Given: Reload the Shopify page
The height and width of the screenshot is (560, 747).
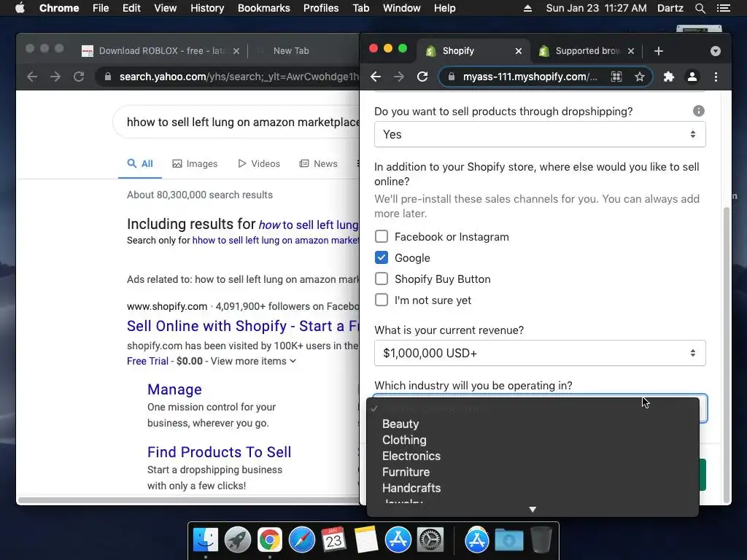Looking at the screenshot, I should pos(422,77).
